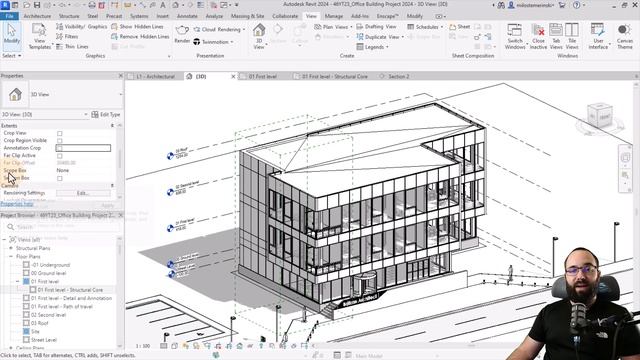Open the Help question mark icon

576,5
